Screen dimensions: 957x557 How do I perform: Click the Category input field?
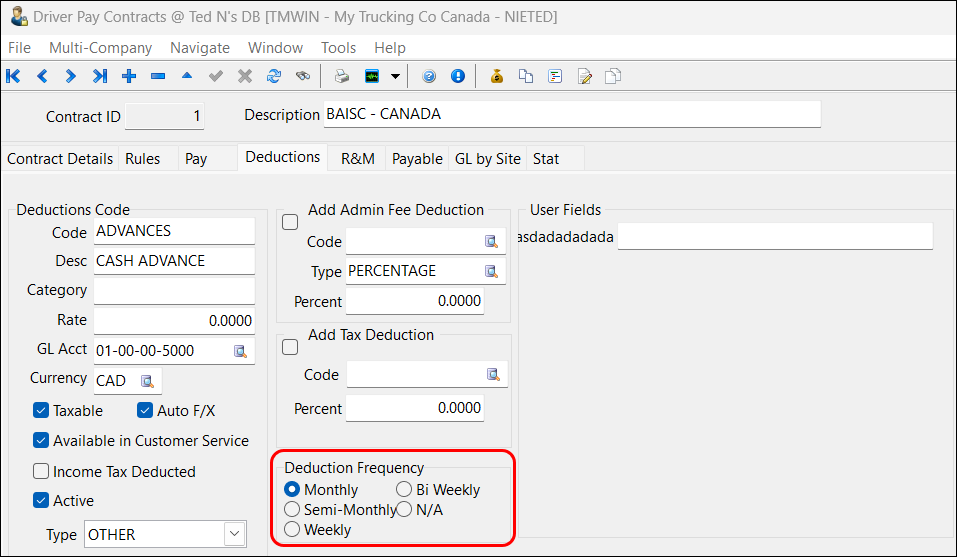174,291
